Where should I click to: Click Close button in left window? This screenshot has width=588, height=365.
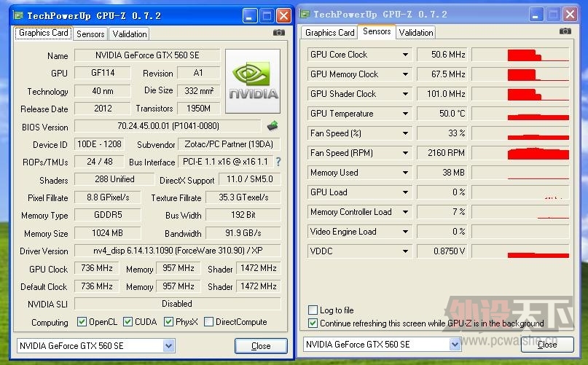(x=261, y=346)
